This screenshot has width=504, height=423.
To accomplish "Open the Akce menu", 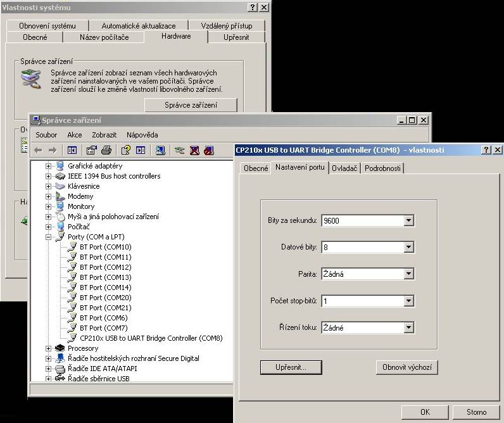I will 75,135.
